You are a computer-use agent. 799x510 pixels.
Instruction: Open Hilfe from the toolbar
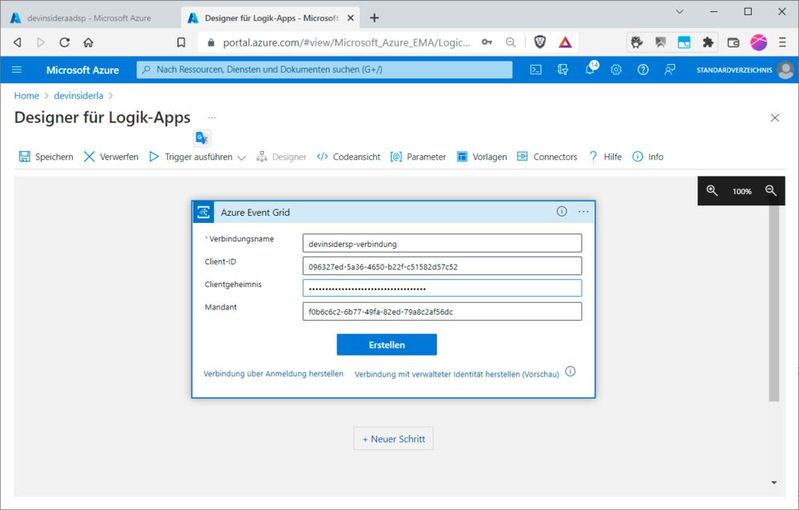[605, 156]
